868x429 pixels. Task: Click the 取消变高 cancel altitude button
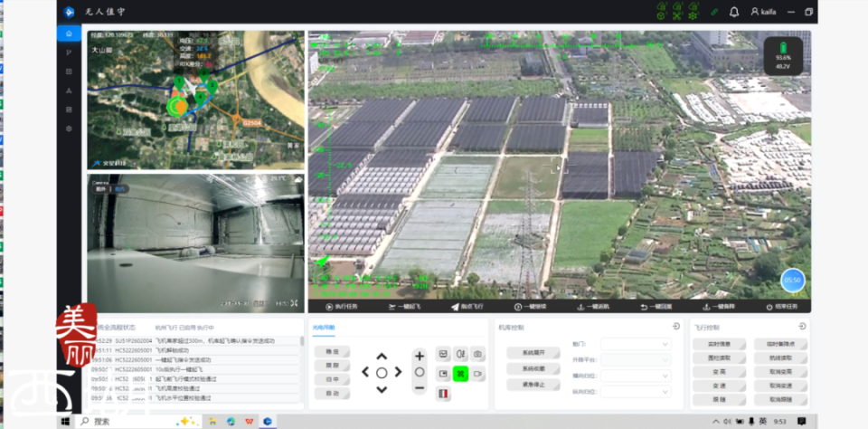click(x=780, y=372)
